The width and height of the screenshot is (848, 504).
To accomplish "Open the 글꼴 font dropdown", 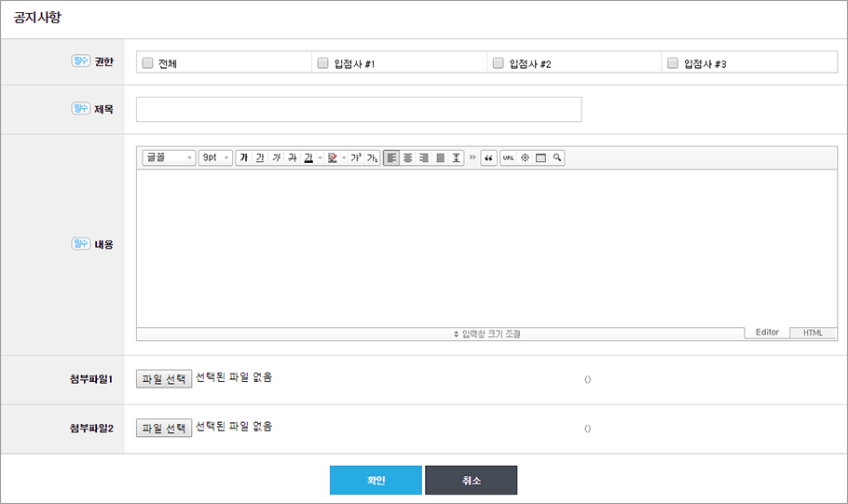I will point(169,157).
